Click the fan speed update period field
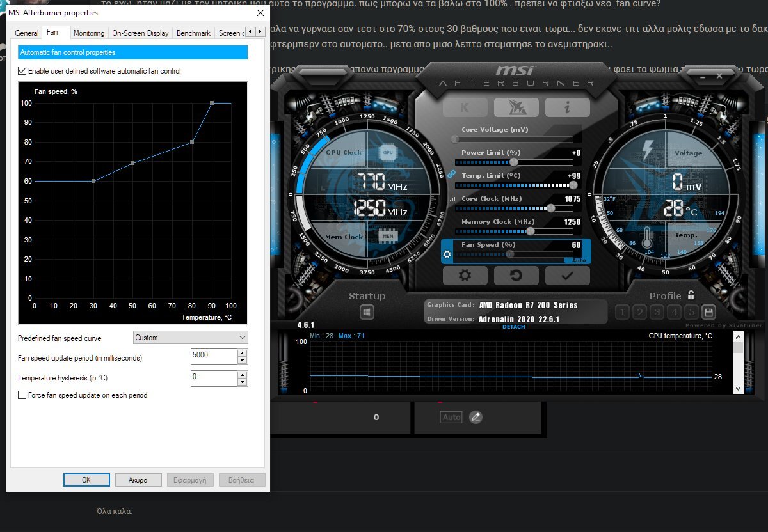 pyautogui.click(x=214, y=357)
